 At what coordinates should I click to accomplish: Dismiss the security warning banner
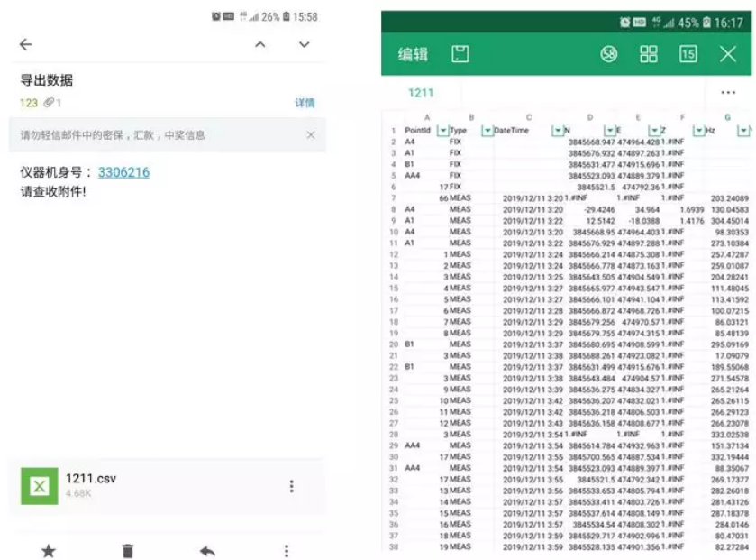(310, 135)
